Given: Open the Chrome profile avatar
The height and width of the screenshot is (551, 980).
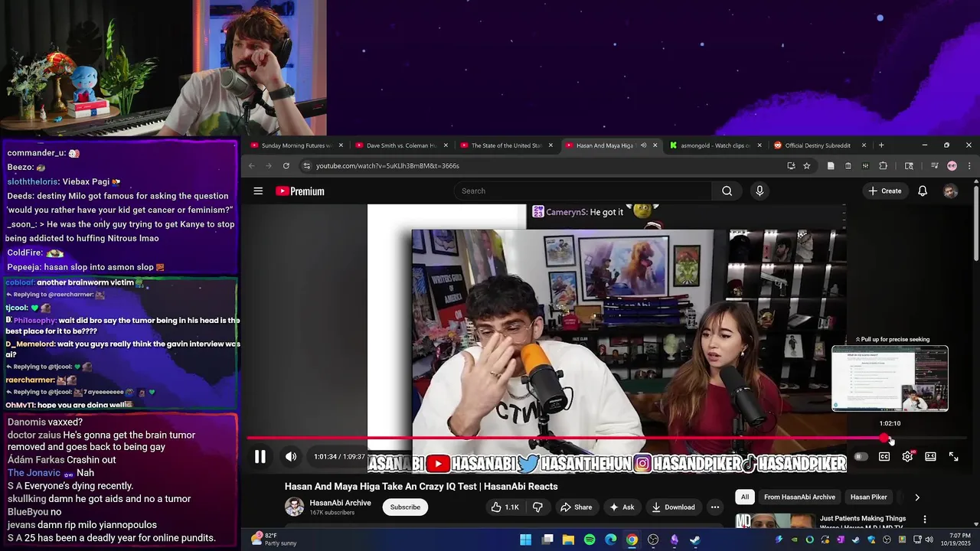Looking at the screenshot, I should (952, 166).
